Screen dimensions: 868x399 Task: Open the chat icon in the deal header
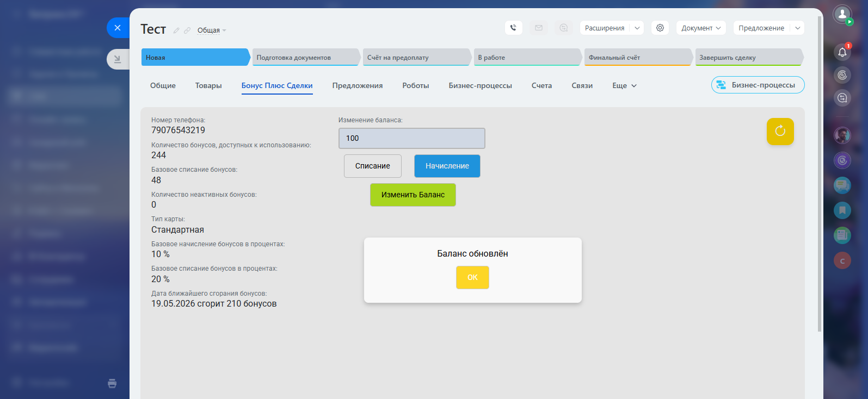pyautogui.click(x=564, y=28)
